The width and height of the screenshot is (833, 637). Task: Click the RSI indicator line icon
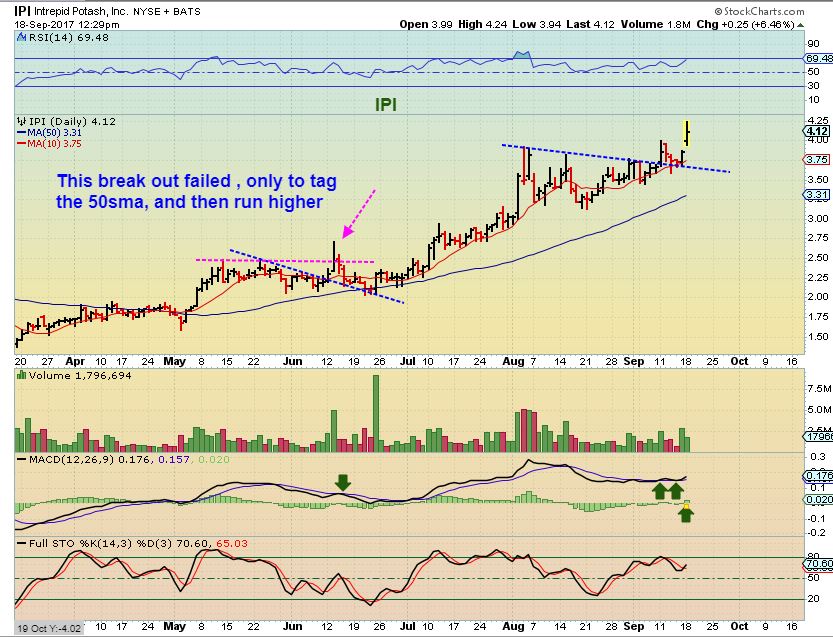(21, 37)
